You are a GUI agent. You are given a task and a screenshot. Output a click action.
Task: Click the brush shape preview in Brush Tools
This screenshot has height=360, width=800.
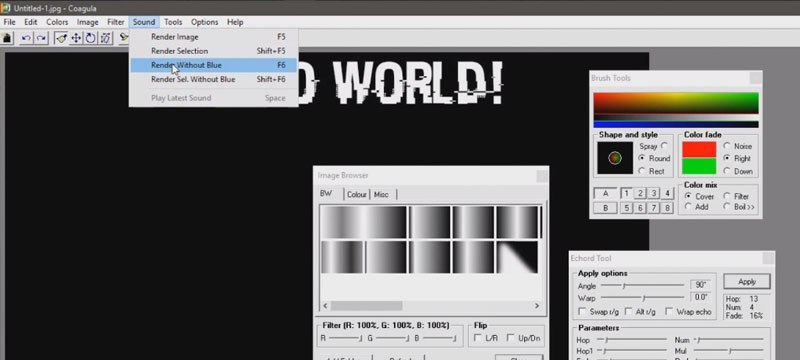tap(615, 158)
